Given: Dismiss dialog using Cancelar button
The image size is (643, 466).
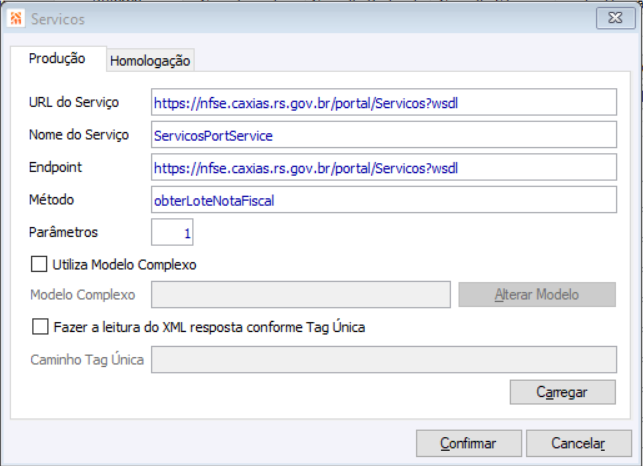Looking at the screenshot, I should click(578, 443).
